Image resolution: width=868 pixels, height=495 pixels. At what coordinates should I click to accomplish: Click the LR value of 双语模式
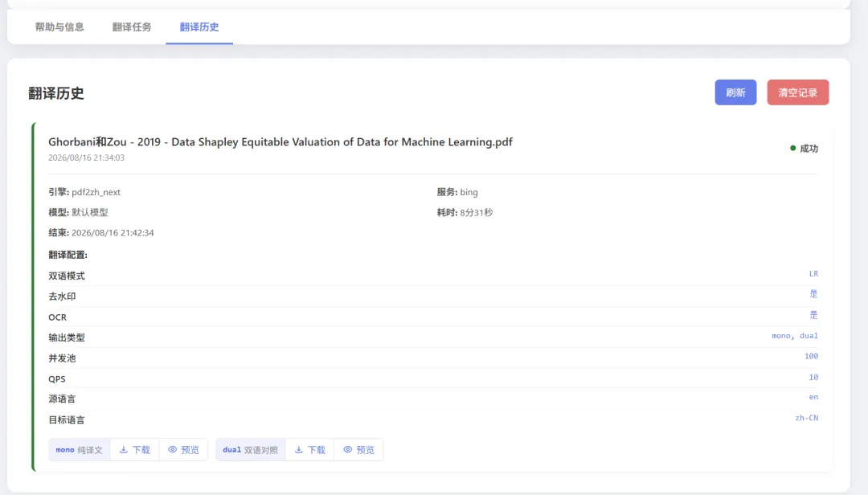tap(813, 274)
